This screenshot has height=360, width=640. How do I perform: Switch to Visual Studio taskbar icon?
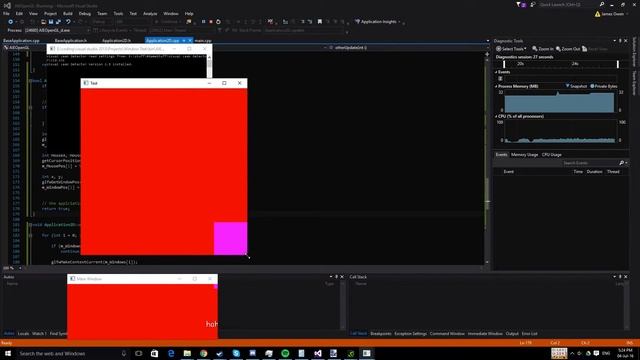click(x=318, y=353)
